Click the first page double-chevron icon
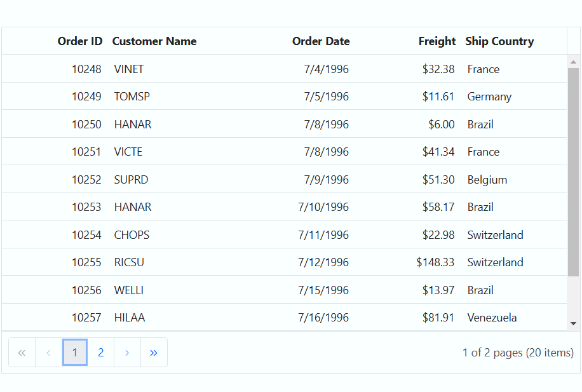582x392 pixels. (x=22, y=352)
